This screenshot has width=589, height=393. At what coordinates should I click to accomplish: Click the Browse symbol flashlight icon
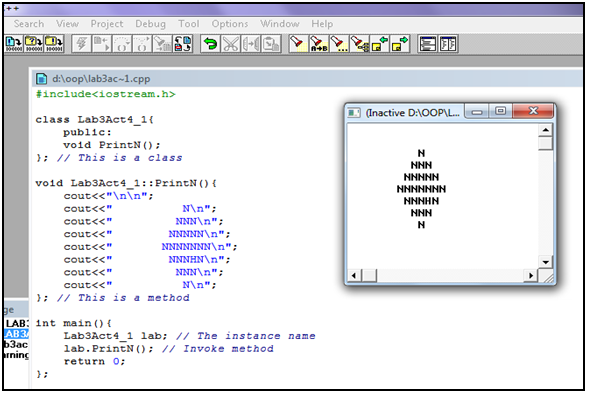[359, 44]
